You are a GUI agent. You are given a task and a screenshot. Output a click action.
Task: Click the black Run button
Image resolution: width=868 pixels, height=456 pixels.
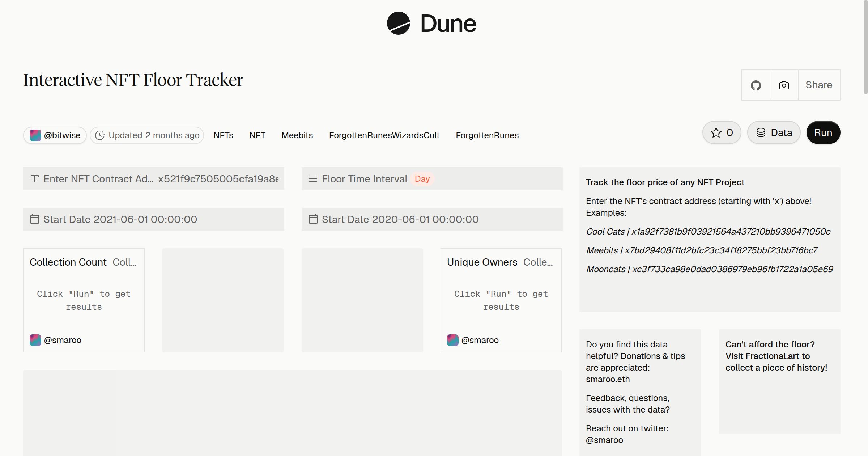(x=823, y=132)
